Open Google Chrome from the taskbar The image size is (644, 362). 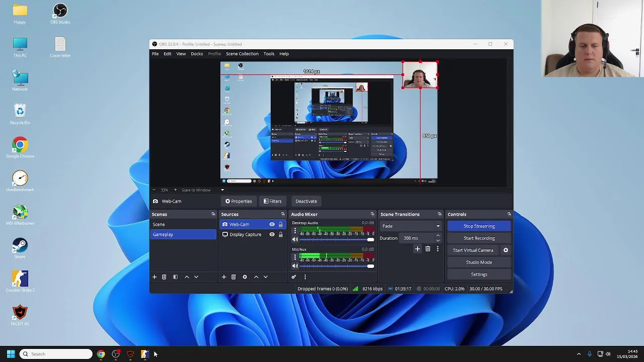(x=101, y=354)
